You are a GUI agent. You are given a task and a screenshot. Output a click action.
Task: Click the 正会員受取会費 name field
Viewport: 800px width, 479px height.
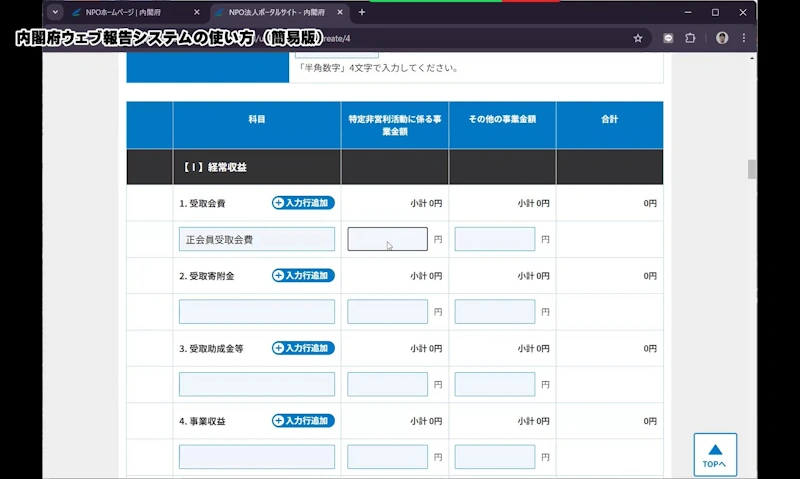point(257,240)
